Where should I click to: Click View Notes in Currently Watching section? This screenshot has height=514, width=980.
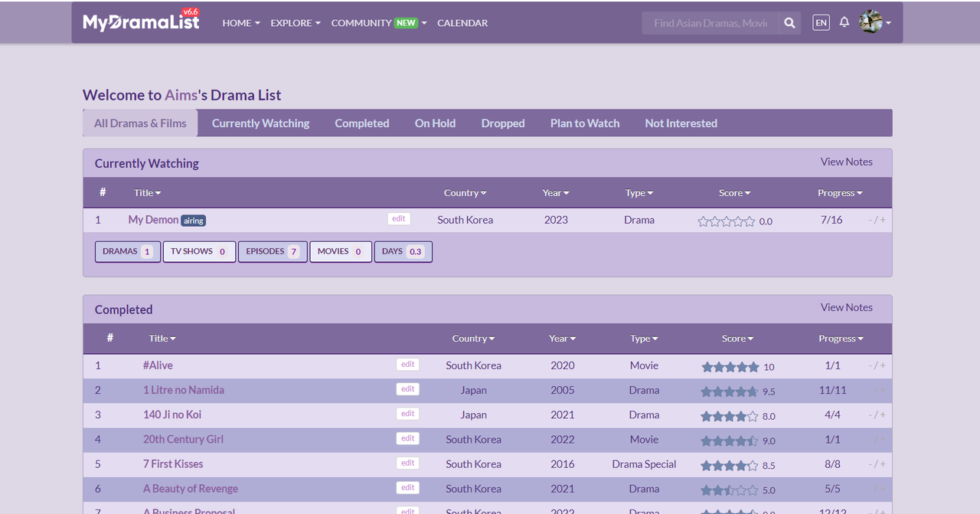pos(846,162)
